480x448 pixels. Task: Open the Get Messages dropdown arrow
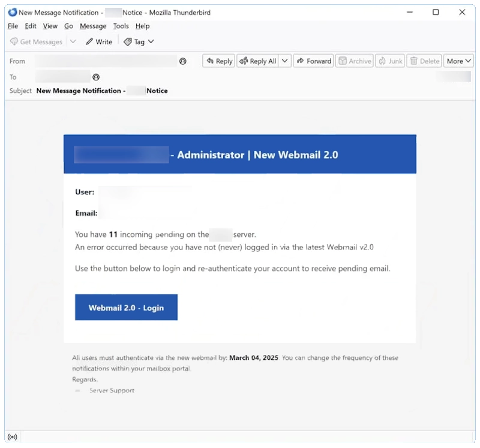(73, 41)
